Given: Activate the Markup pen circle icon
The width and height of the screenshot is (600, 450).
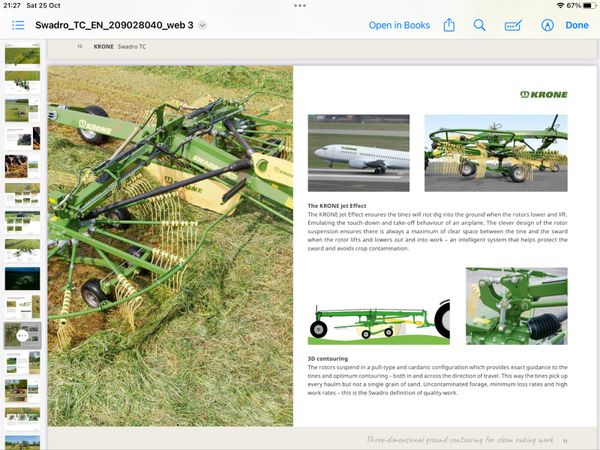Looking at the screenshot, I should pos(547,25).
